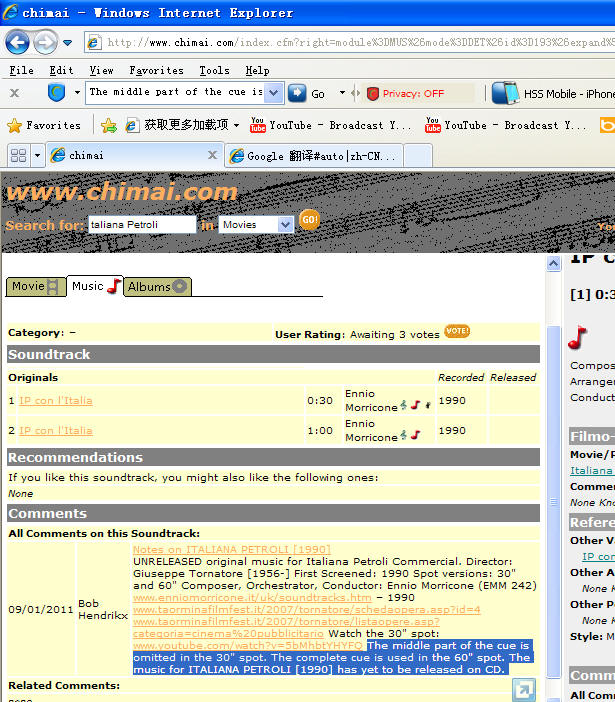Click the orange Bing icon in favorites bar
The width and height of the screenshot is (615, 702).
607,125
